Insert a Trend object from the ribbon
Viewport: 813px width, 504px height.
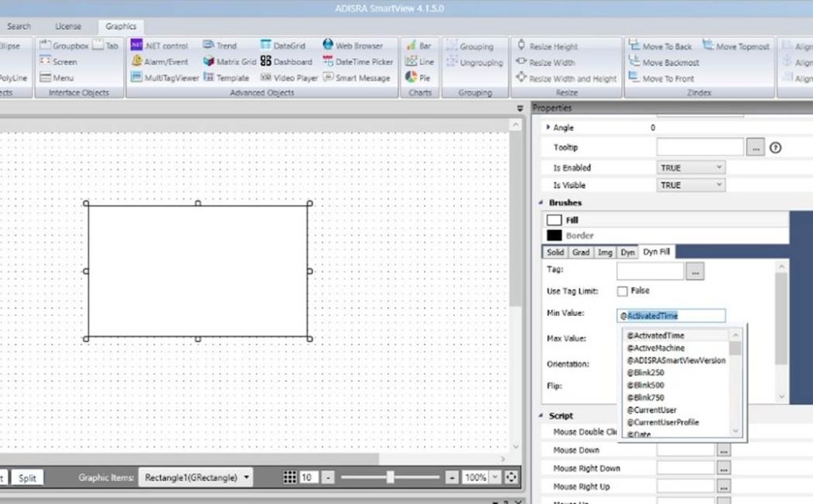(220, 46)
